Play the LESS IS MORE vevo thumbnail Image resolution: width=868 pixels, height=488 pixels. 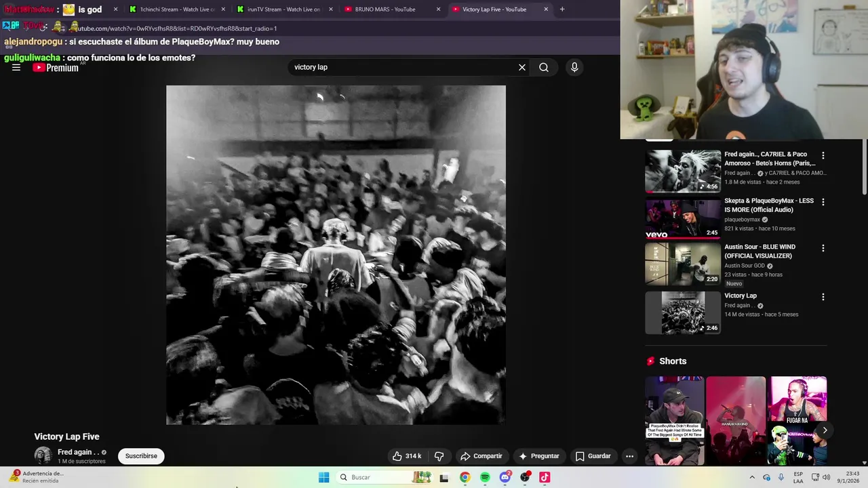(683, 218)
